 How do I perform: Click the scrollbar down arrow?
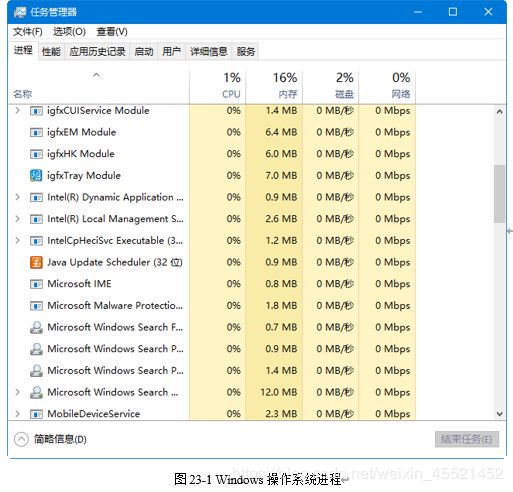click(499, 414)
